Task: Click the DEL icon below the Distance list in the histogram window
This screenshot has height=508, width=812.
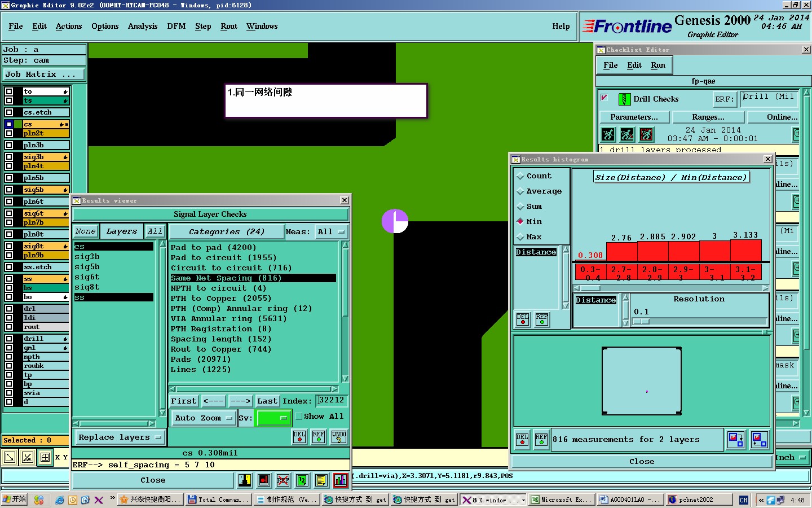Action: (x=523, y=319)
